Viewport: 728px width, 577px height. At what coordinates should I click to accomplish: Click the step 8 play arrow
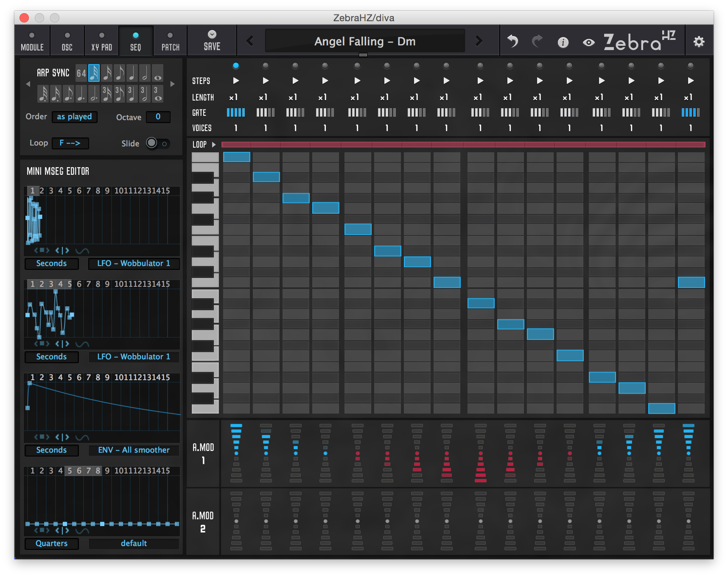[446, 81]
